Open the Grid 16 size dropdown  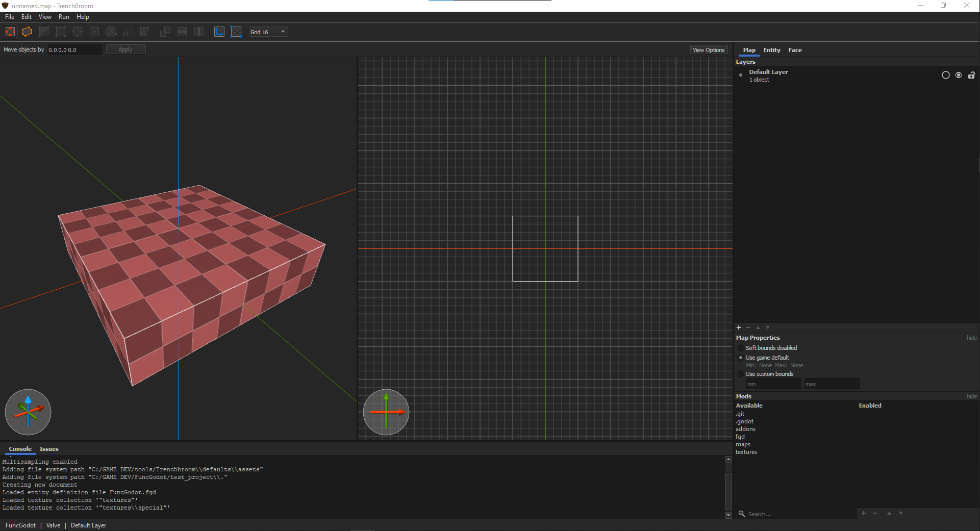pos(268,32)
